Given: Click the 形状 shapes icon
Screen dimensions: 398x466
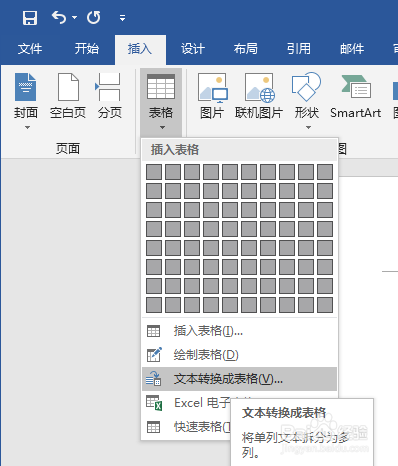Looking at the screenshot, I should (306, 87).
